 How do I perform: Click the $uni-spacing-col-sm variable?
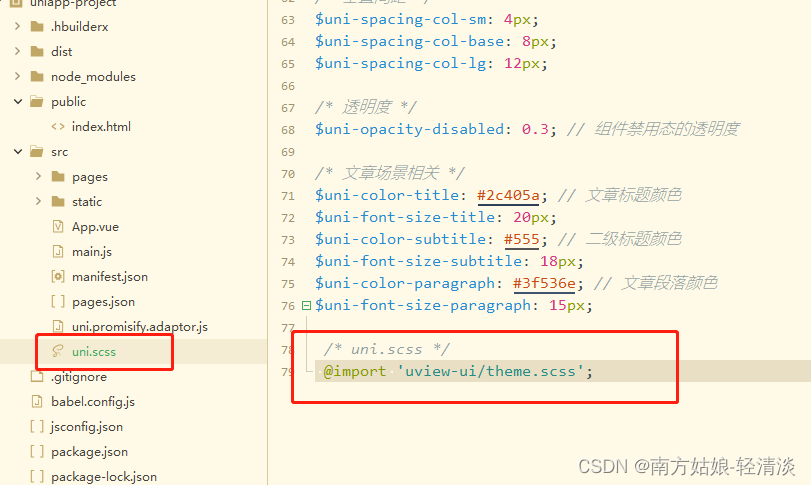tap(400, 20)
